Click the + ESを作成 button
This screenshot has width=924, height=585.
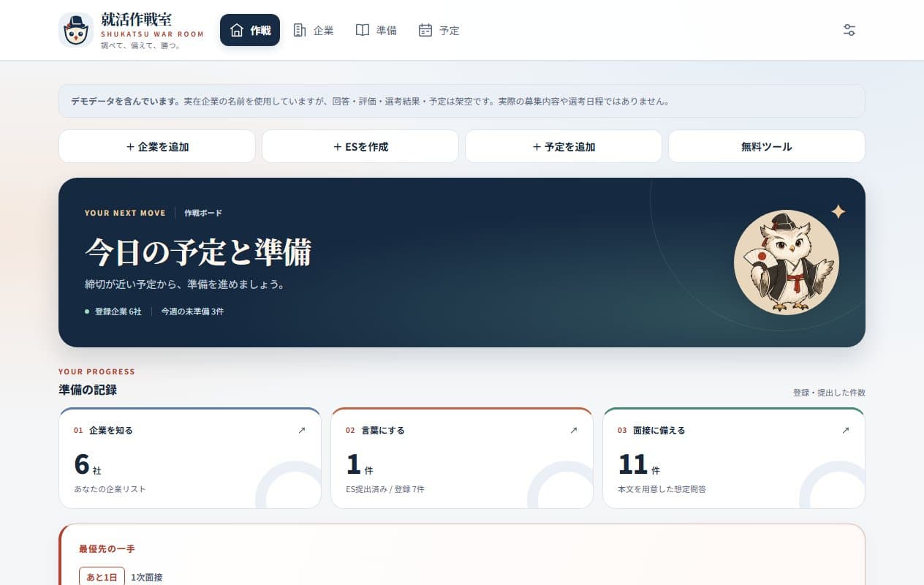(360, 146)
